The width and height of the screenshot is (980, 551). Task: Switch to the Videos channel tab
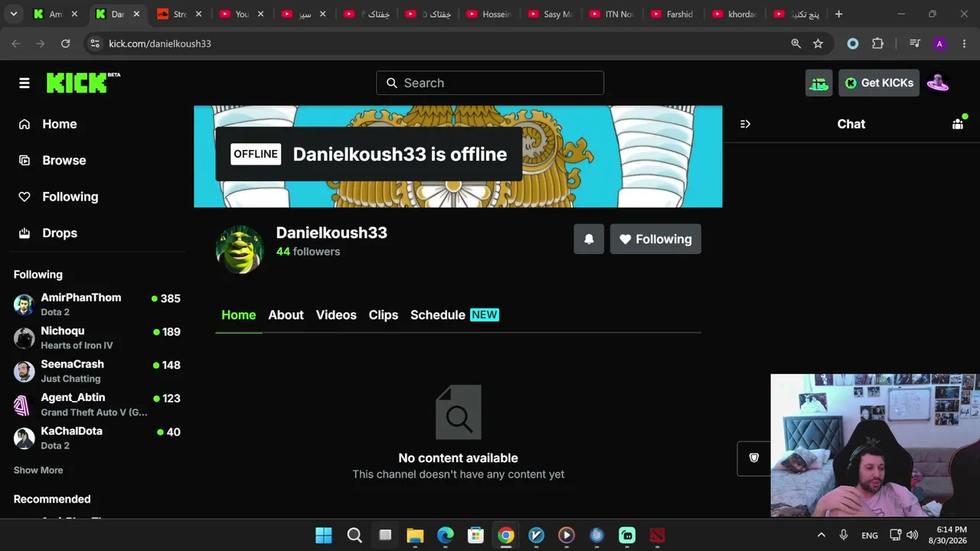pyautogui.click(x=336, y=315)
